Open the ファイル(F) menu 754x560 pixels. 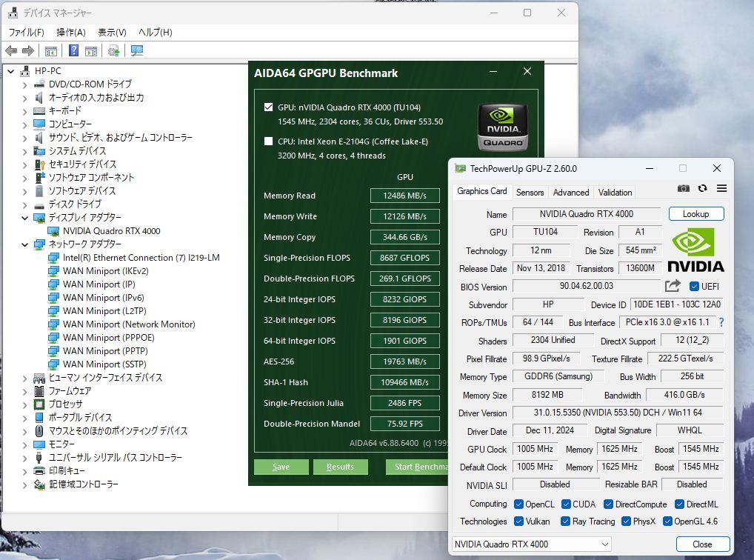point(26,33)
